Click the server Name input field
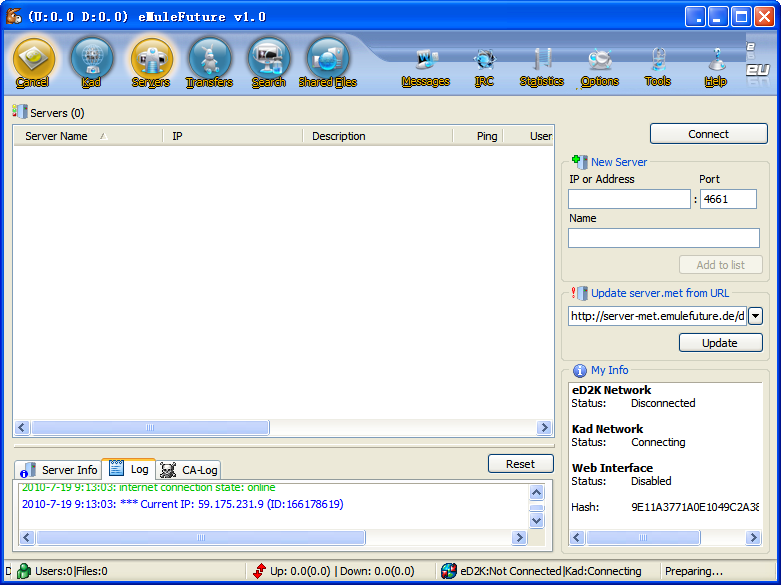This screenshot has height=585, width=781. tap(663, 238)
